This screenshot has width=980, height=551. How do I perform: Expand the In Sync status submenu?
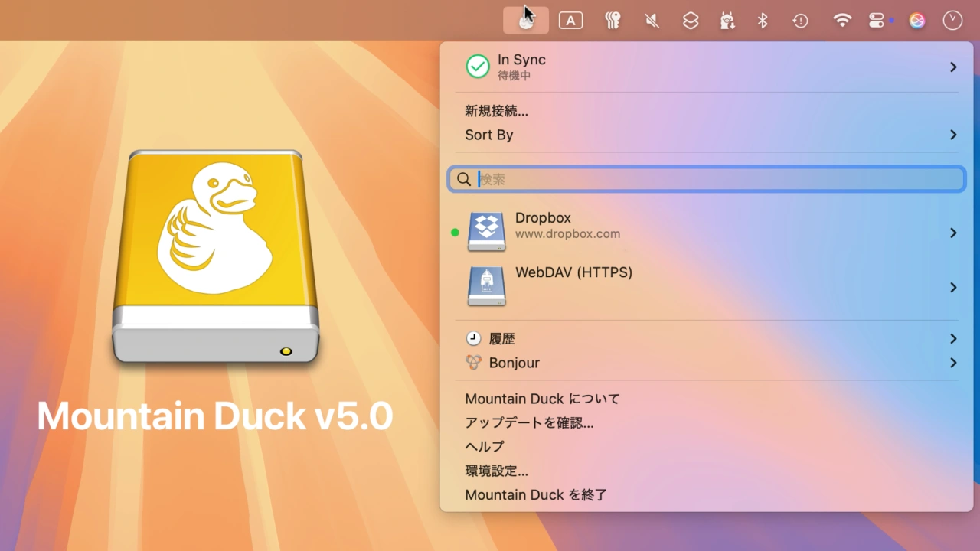pyautogui.click(x=953, y=67)
